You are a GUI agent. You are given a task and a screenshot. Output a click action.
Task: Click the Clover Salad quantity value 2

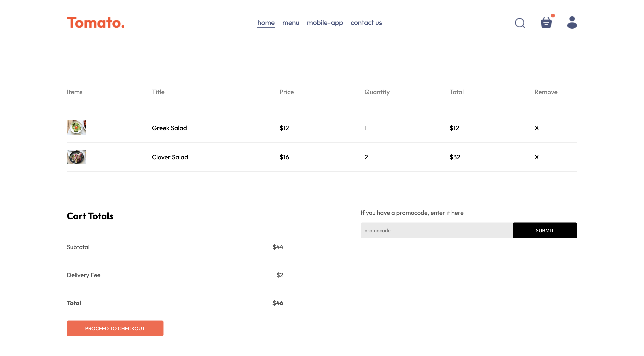(x=366, y=157)
